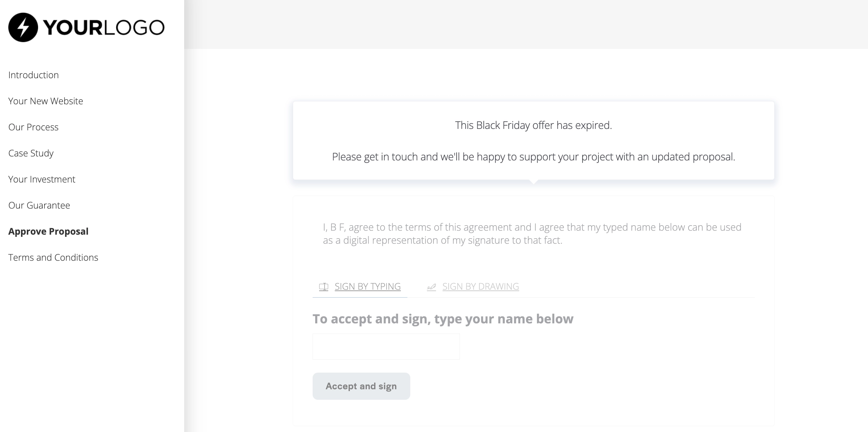This screenshot has height=432, width=868.
Task: Open the Your New Website section
Action: tap(46, 101)
